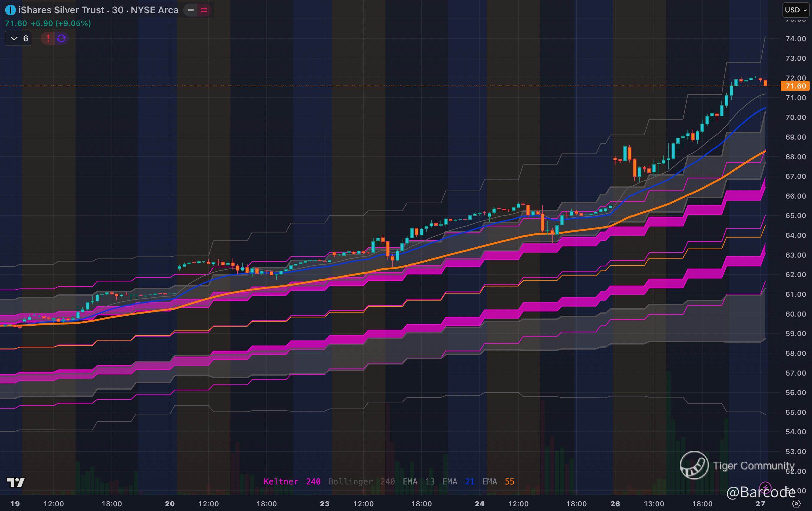Viewport: 812px width, 511px height.
Task: Toggle Keltner 240 legend label
Action: point(292,482)
